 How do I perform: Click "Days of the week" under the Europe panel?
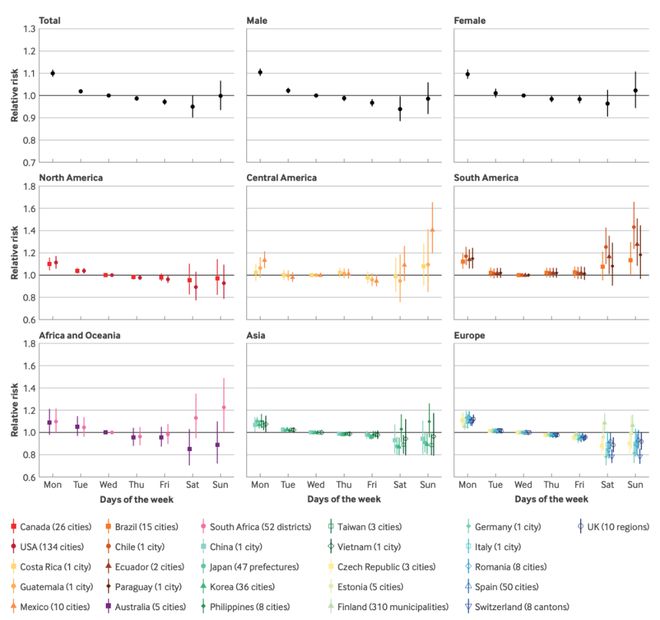tap(551, 499)
